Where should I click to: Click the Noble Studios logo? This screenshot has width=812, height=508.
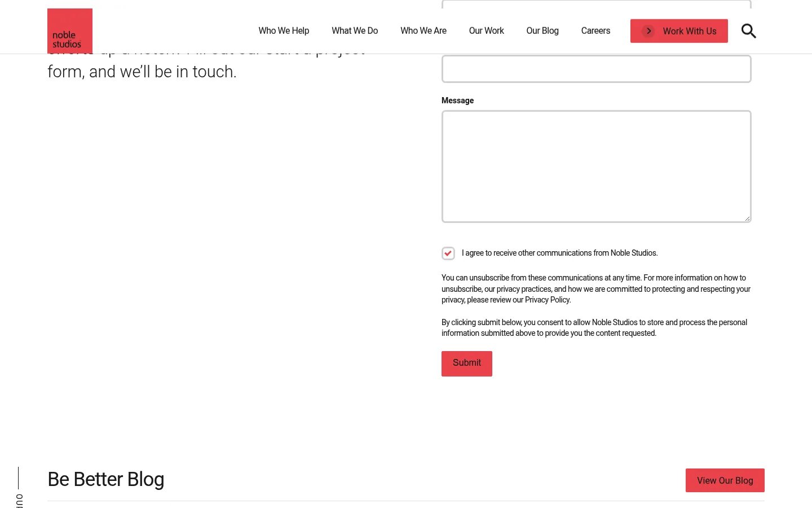click(x=70, y=31)
